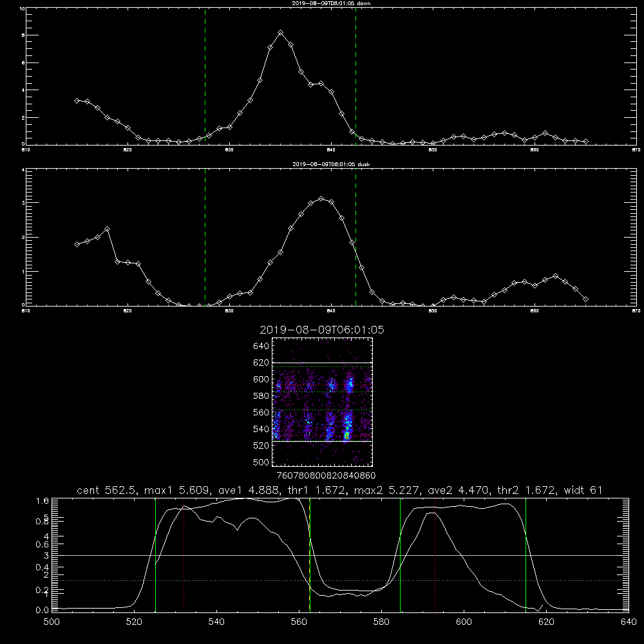Click the '640' y-axis label beside spectral image
The image size is (644, 644).
(261, 346)
